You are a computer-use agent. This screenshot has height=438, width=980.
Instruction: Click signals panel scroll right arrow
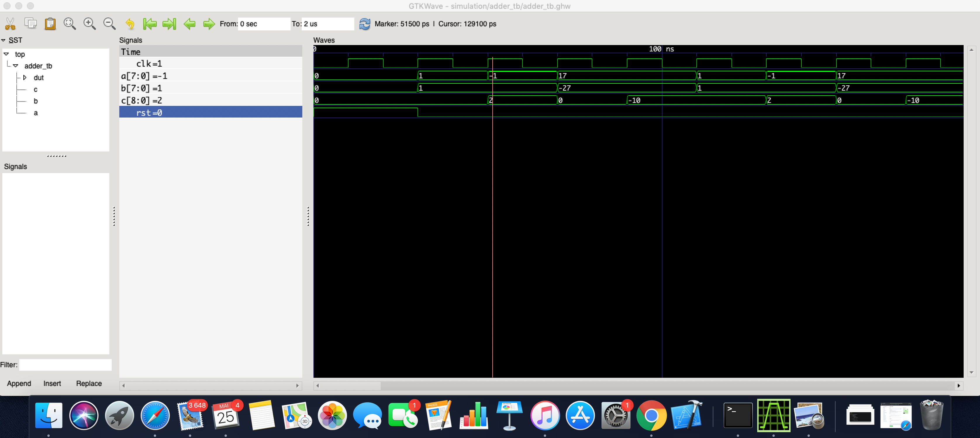(x=298, y=385)
